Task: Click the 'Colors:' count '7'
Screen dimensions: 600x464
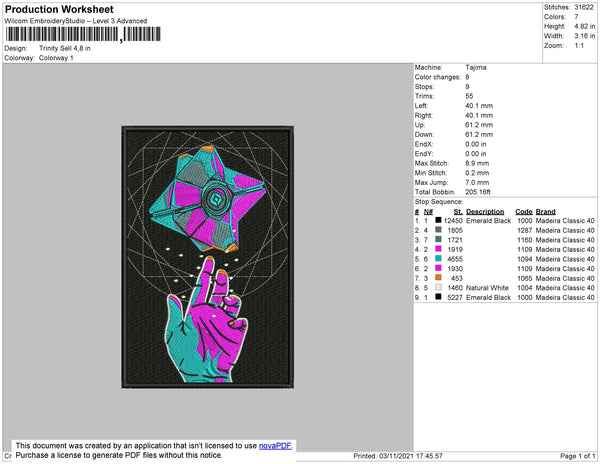Action: tap(576, 17)
